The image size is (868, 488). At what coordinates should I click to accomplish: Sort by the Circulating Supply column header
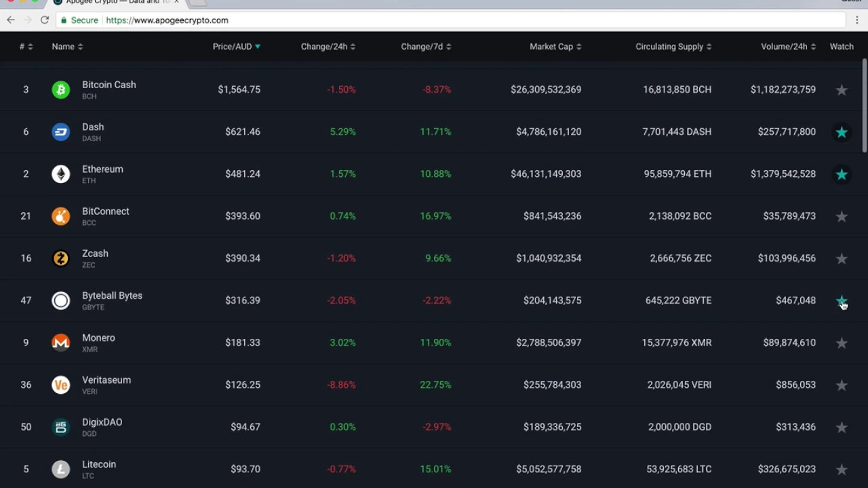[x=673, y=47]
